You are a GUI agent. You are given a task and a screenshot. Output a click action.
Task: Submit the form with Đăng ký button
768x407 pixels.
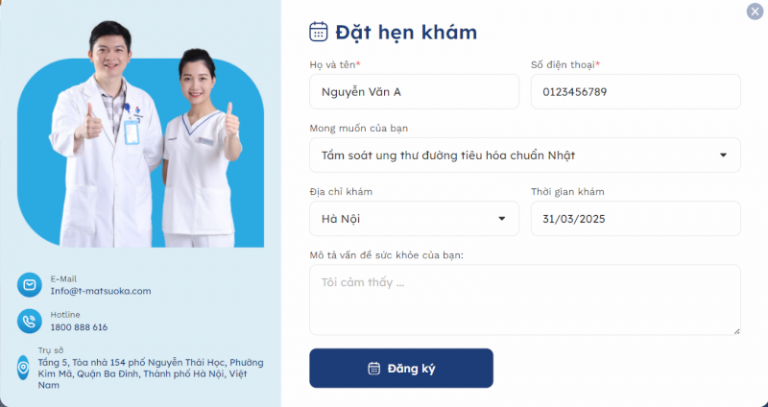point(401,368)
